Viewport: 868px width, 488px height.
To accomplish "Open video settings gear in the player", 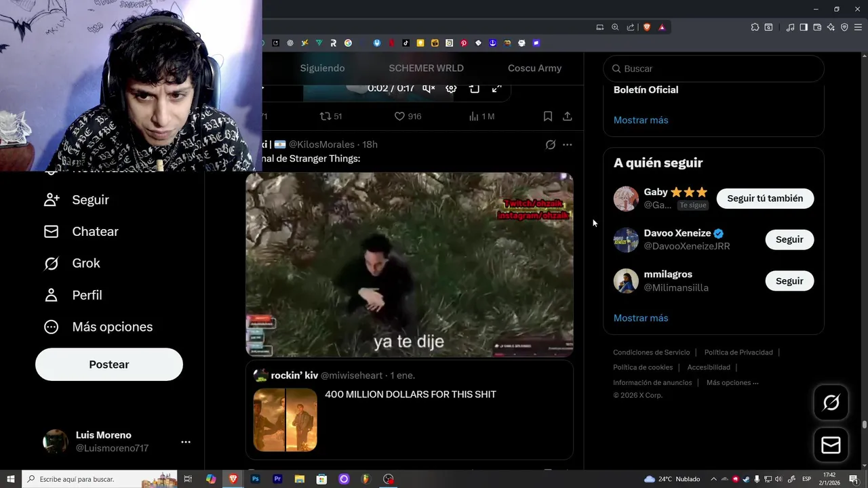I will point(451,89).
